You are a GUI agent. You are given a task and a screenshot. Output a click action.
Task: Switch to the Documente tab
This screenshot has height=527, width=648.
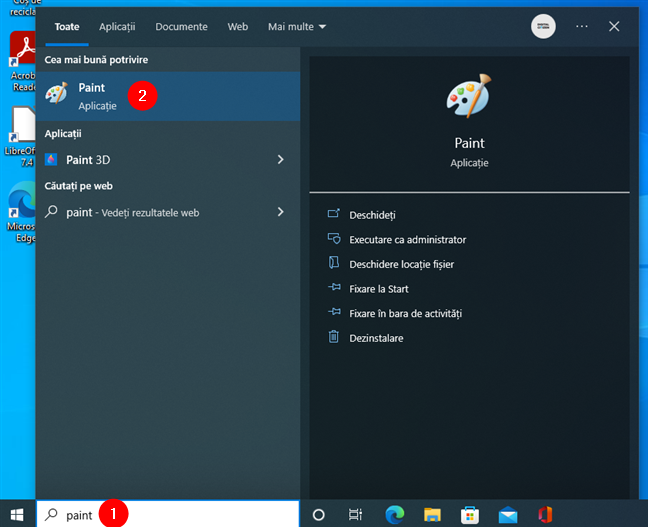pyautogui.click(x=181, y=27)
